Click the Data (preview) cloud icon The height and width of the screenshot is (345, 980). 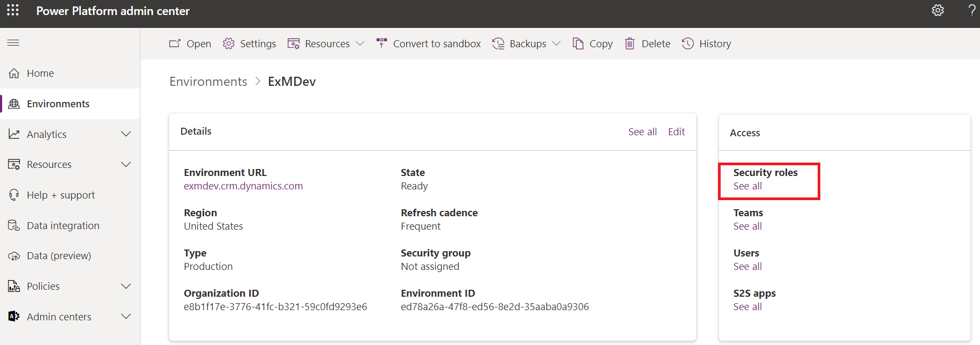(x=14, y=256)
